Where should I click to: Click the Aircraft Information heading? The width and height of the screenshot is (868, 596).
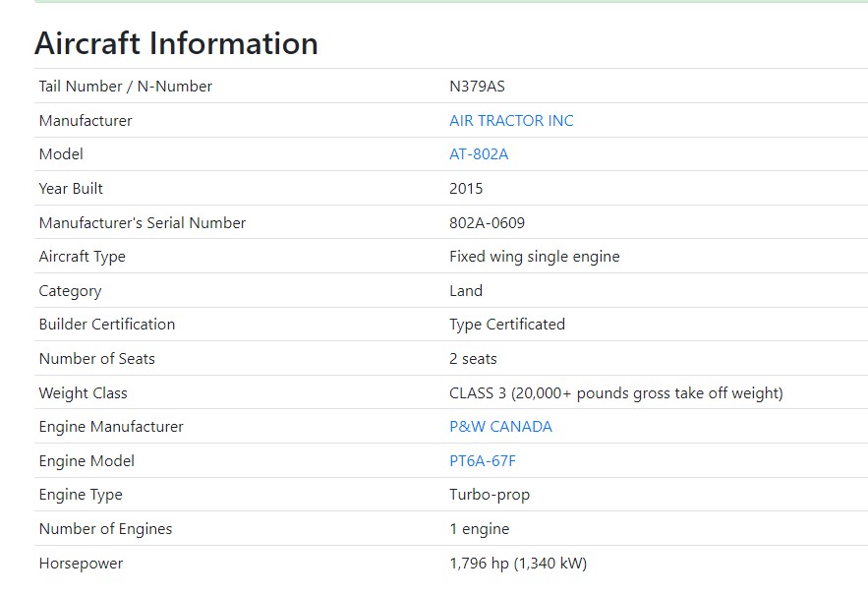(176, 43)
